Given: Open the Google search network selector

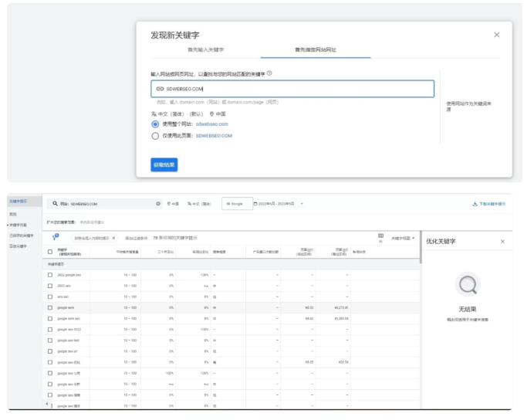Looking at the screenshot, I should pos(237,204).
